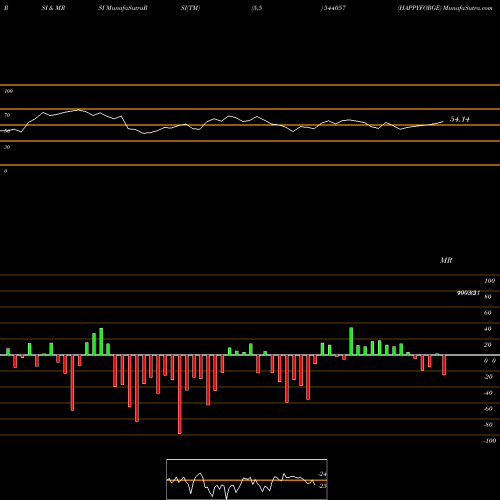The height and width of the screenshot is (500, 500).
Task: Click the tallest red MR histogram bar
Action: coord(180,394)
